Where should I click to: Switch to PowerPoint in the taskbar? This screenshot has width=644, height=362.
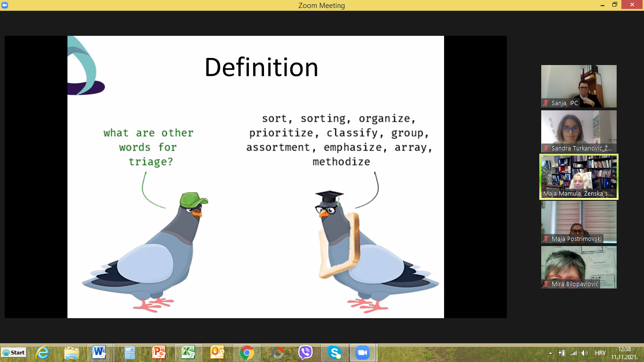159,353
